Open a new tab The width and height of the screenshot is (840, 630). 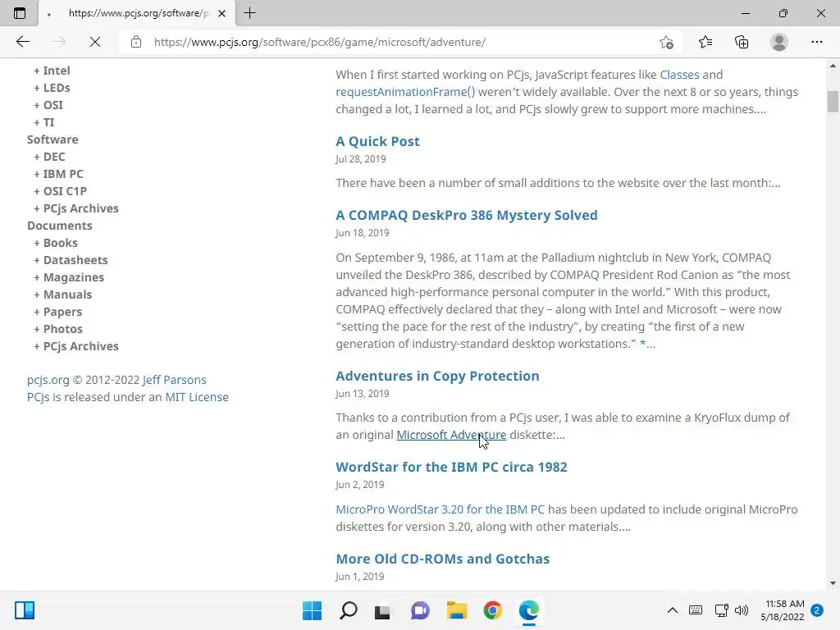pos(249,13)
